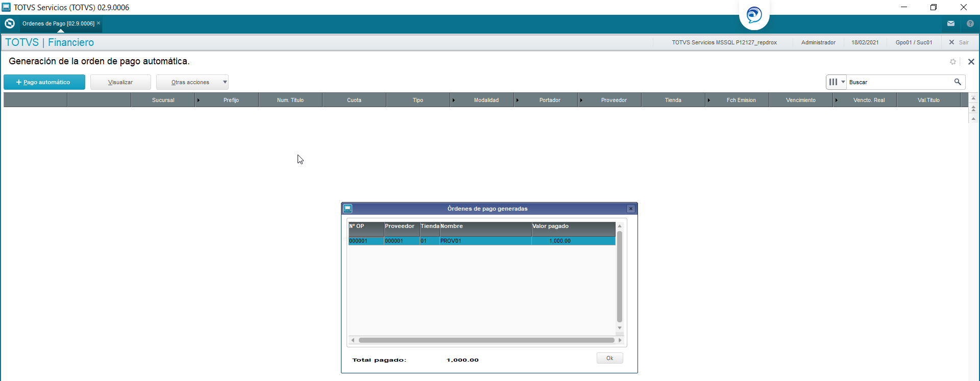Click the arrow marker before Fch Emision column
The image size is (980, 381).
709,100
